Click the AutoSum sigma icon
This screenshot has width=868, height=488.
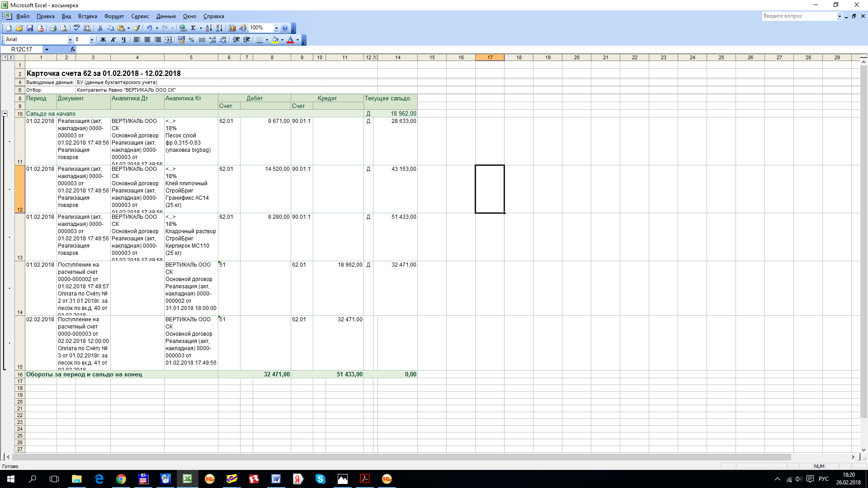(193, 28)
